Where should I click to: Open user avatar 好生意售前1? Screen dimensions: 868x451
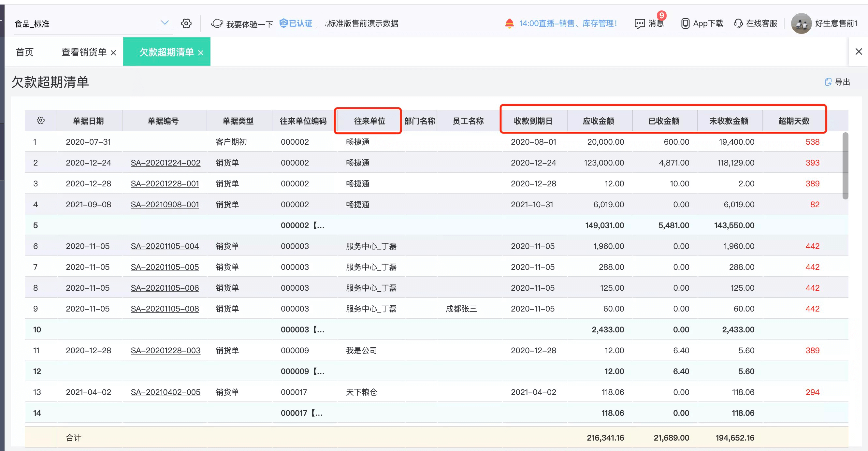pos(801,23)
